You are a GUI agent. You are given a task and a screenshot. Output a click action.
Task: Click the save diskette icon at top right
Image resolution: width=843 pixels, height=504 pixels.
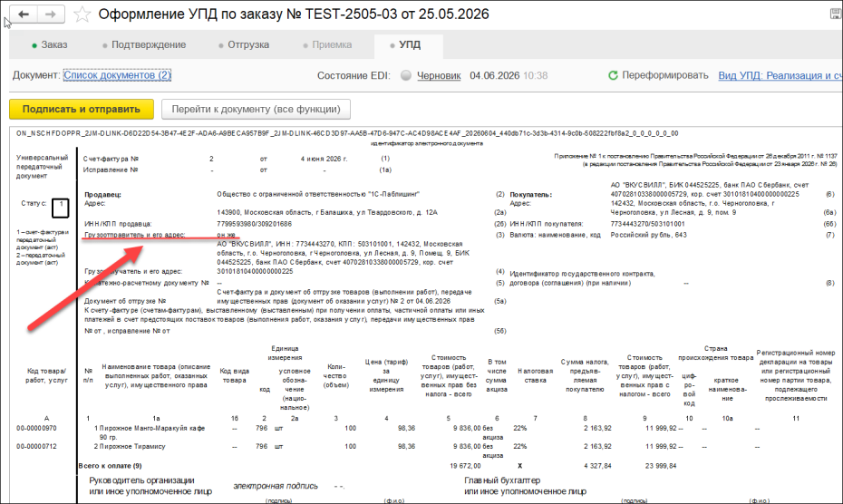pyautogui.click(x=837, y=14)
